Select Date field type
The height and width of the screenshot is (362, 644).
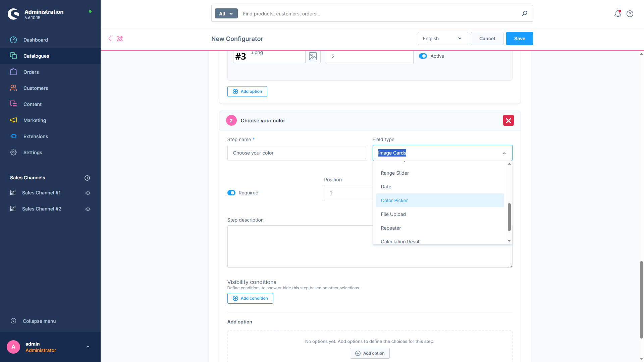click(x=440, y=187)
